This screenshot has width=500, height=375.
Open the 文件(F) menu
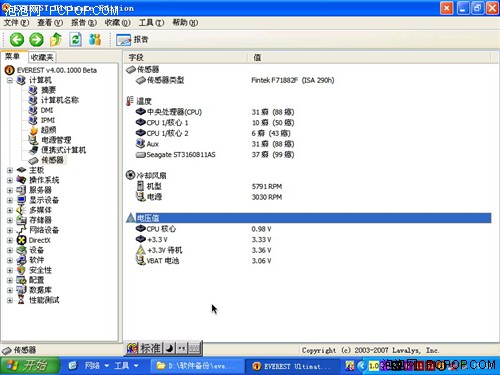(16, 23)
